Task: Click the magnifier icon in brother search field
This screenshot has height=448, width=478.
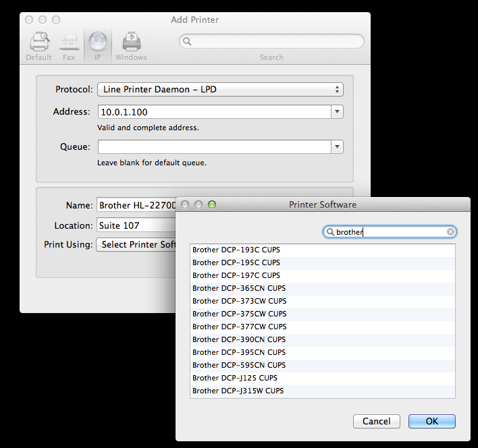Action: 330,232
